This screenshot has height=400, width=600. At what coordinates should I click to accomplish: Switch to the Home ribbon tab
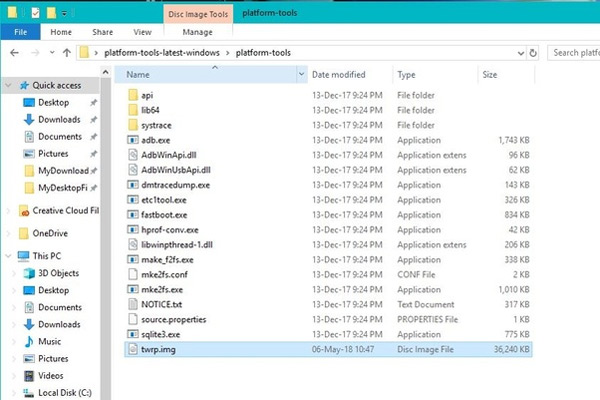pyautogui.click(x=61, y=32)
